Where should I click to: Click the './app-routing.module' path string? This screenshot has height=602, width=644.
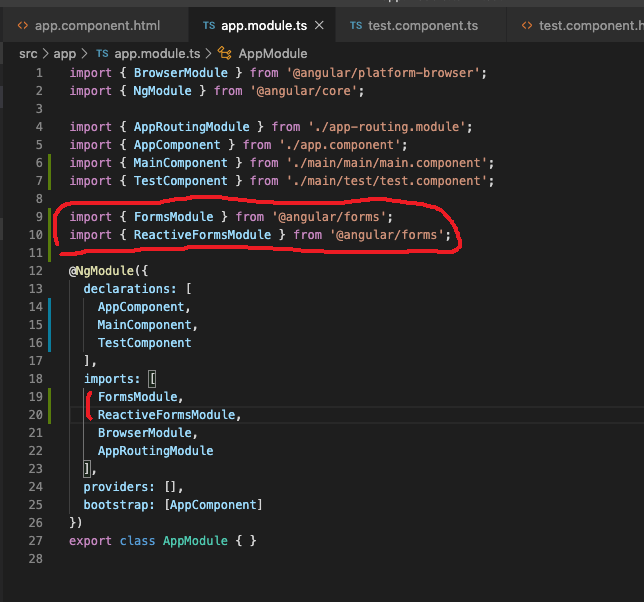pyautogui.click(x=386, y=126)
